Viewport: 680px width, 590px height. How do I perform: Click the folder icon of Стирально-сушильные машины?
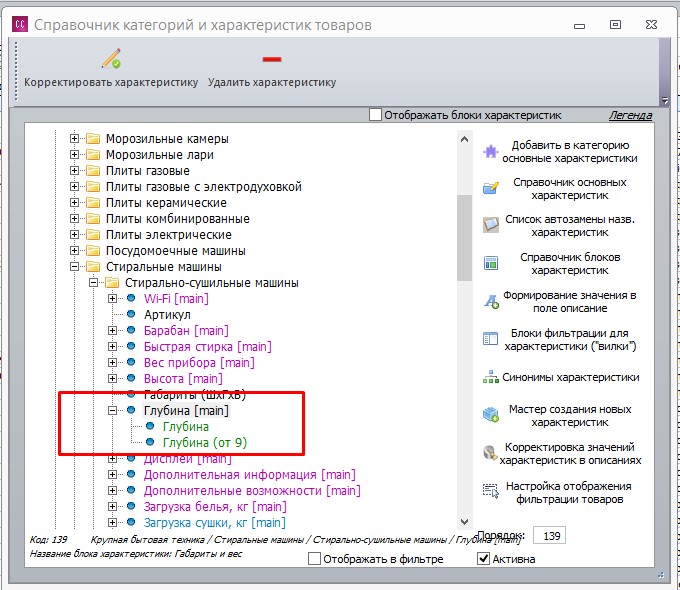pyautogui.click(x=112, y=283)
